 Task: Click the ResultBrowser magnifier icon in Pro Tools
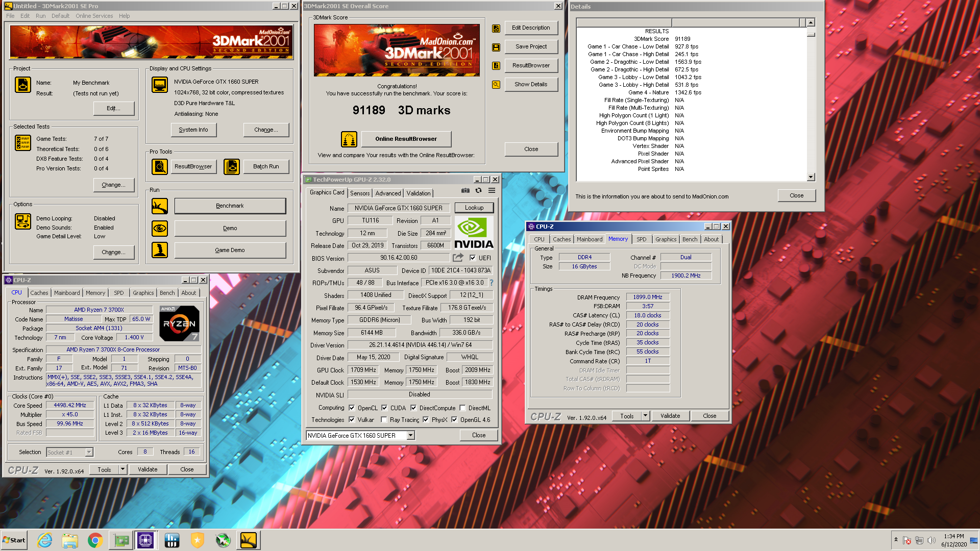pyautogui.click(x=160, y=167)
